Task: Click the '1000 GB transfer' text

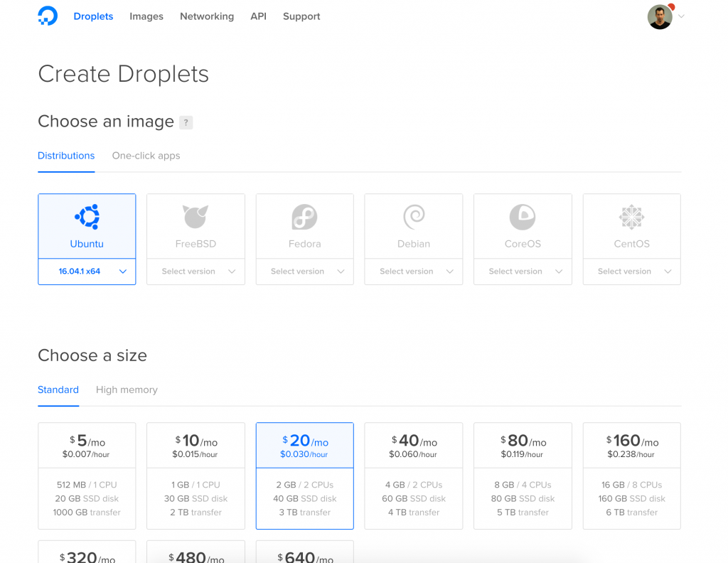Action: [x=87, y=513]
